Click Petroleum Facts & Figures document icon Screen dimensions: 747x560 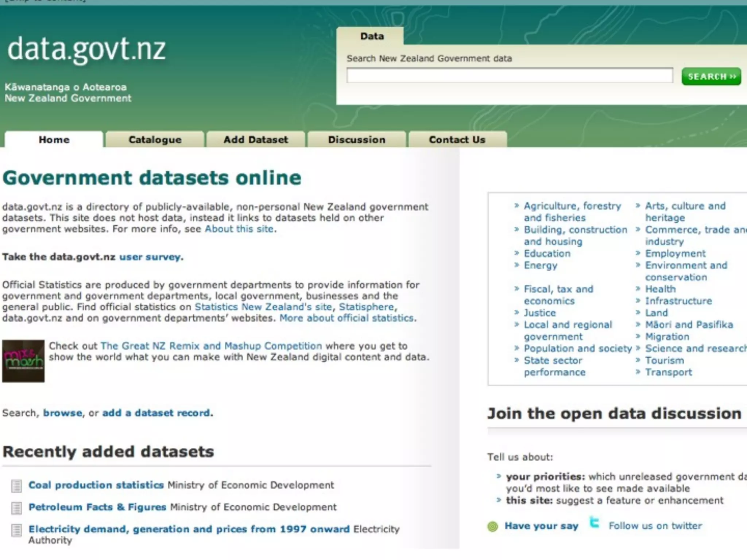coord(16,507)
